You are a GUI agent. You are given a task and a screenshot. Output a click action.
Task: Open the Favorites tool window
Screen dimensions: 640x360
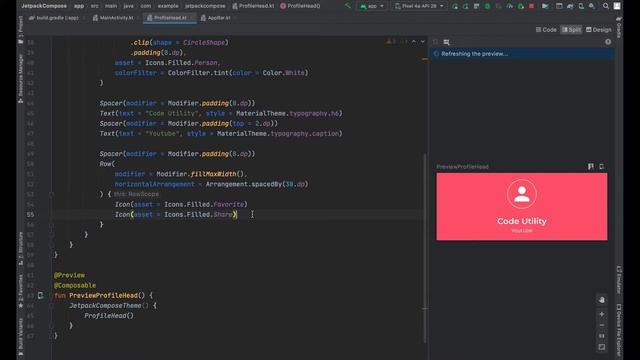[21, 291]
